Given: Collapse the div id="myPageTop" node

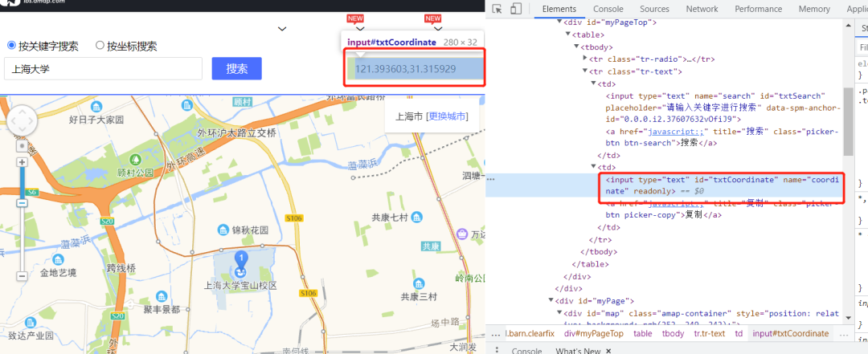Looking at the screenshot, I should point(559,22).
